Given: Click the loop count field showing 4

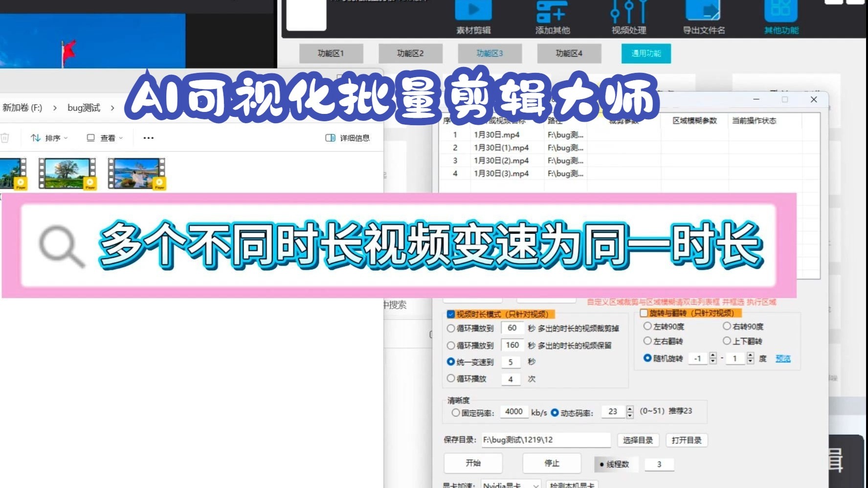Looking at the screenshot, I should pos(511,379).
